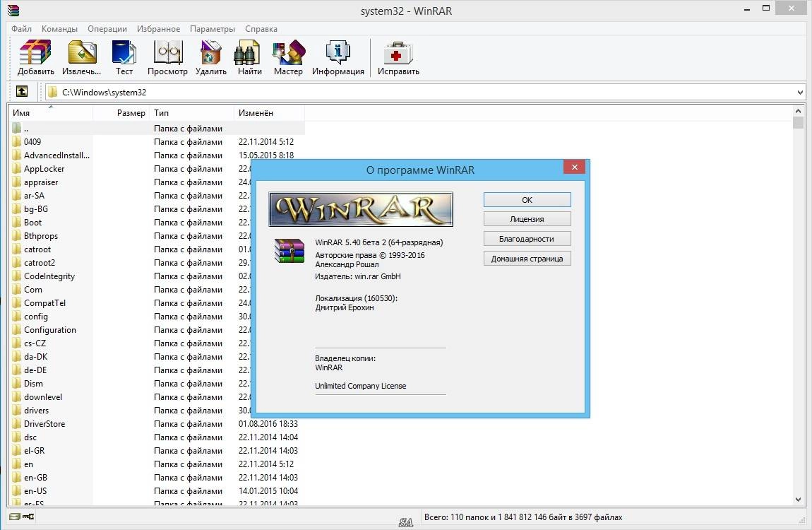
Task: Select the CodeIntegrity folder name
Action: point(49,276)
